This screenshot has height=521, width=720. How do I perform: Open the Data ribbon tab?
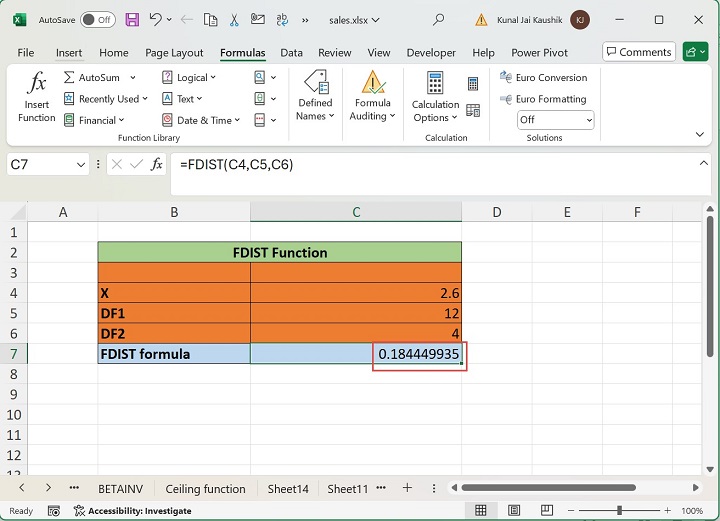[x=291, y=52]
